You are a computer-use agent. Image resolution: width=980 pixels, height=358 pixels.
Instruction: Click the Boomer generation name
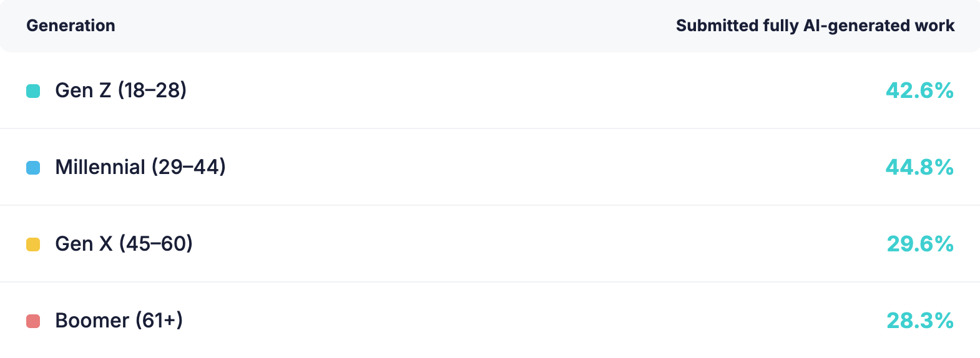tap(92, 321)
